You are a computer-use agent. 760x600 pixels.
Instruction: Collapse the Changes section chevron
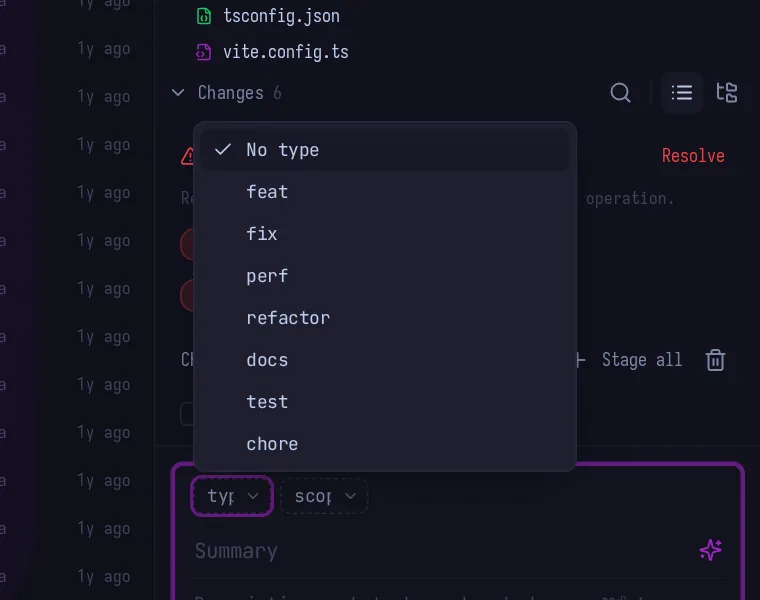click(x=178, y=92)
